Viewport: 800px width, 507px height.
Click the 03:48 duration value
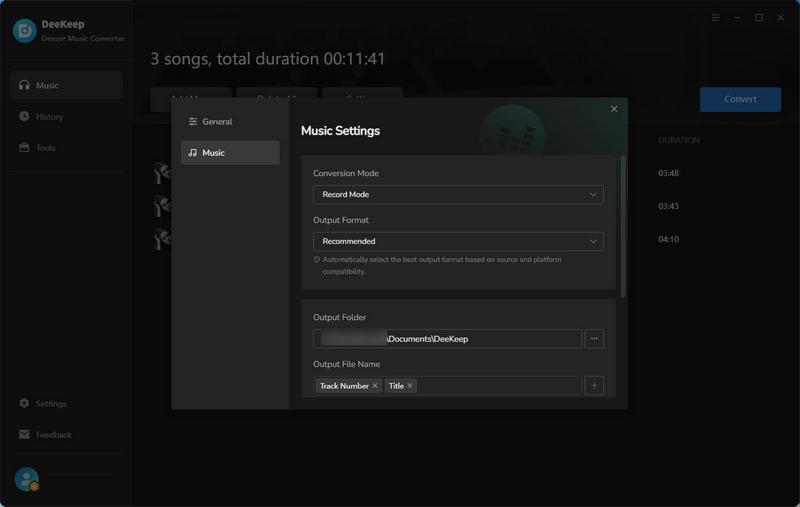668,173
